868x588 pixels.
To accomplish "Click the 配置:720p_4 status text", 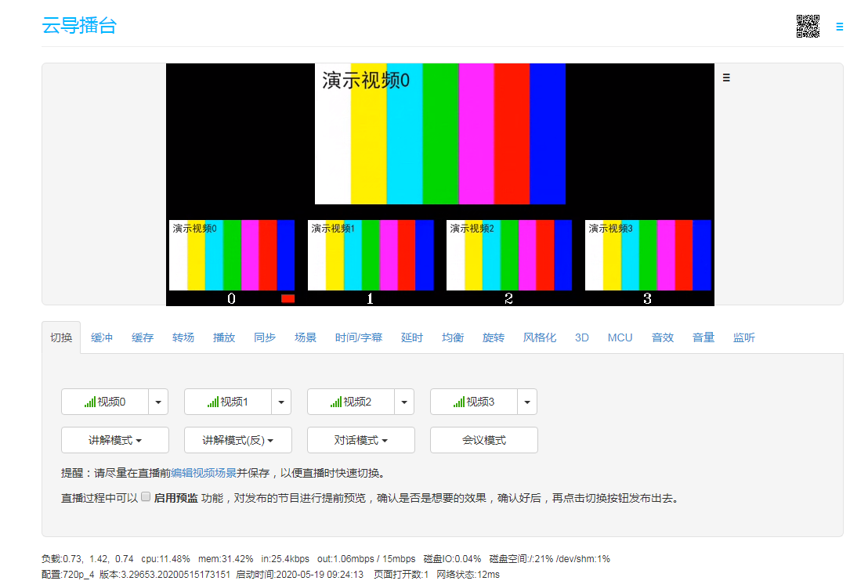I will click(67, 575).
